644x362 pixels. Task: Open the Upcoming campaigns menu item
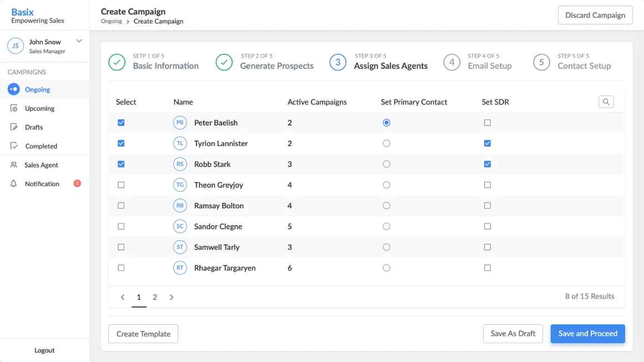pos(44,108)
